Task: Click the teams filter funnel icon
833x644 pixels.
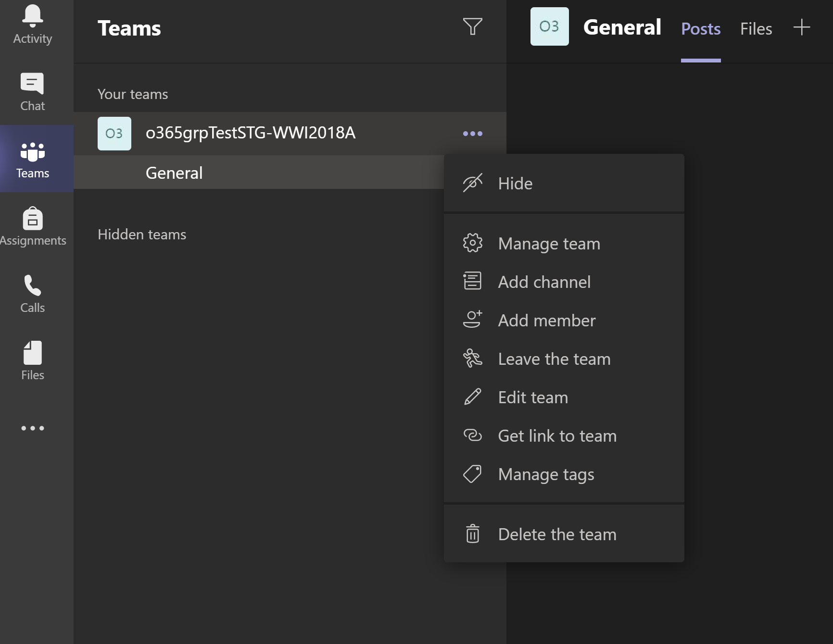Action: (x=473, y=27)
